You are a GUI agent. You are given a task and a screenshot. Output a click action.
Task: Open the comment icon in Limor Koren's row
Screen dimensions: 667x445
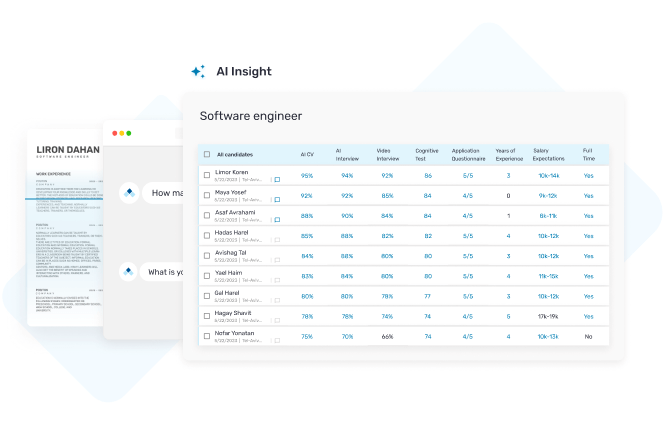coord(277,180)
